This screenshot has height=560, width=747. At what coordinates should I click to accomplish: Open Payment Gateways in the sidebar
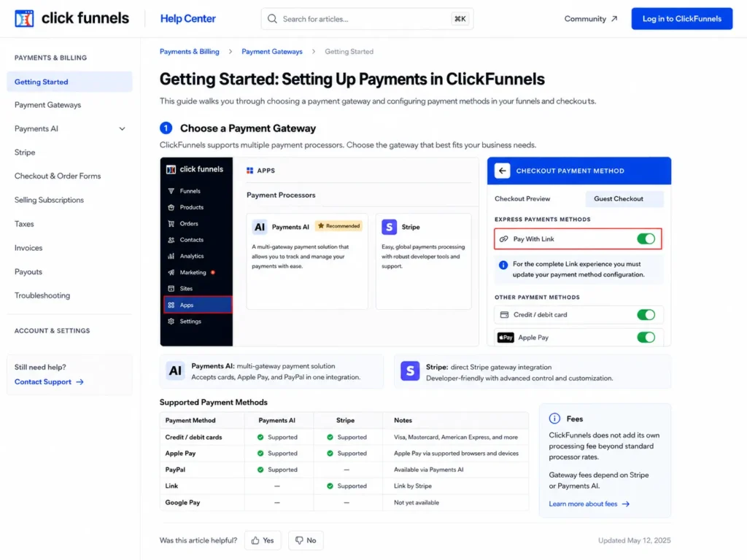(47, 105)
